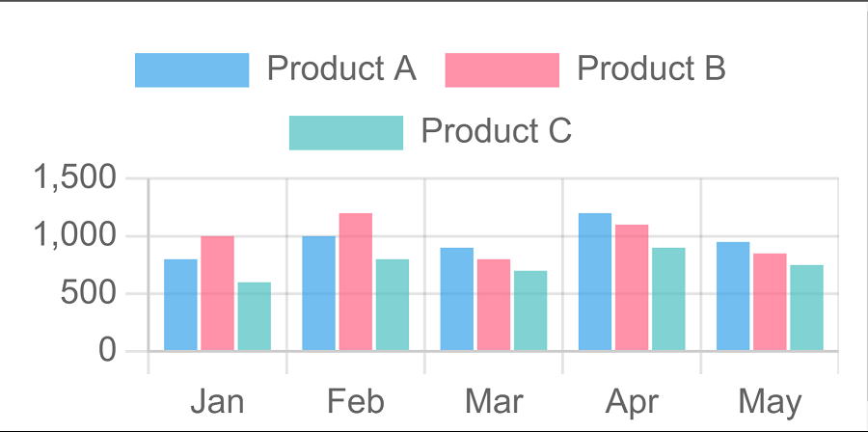
Task: Click the teal Product C bar in Mar
Action: coord(530,310)
